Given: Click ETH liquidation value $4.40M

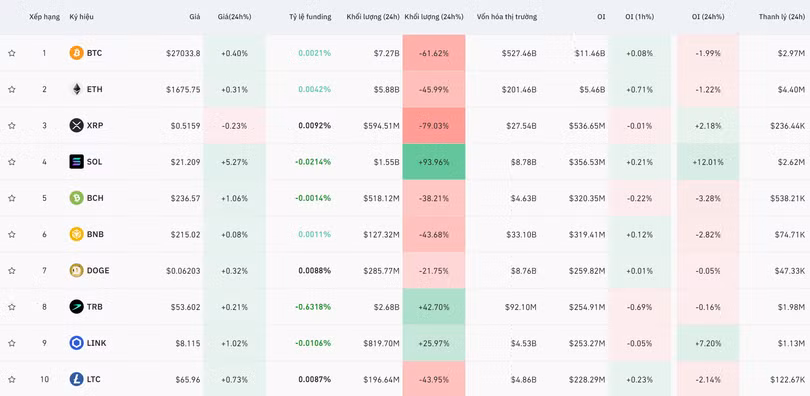Looking at the screenshot, I should pos(791,89).
